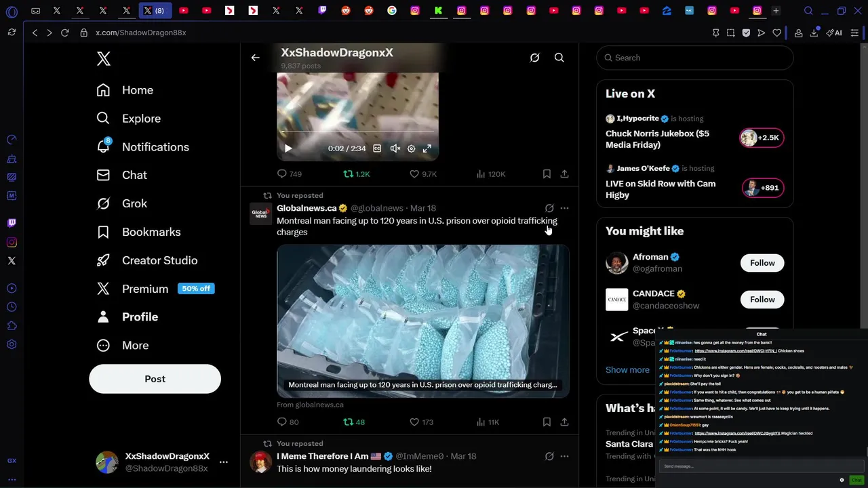View analytics of post with 120K views
This screenshot has width=868, height=488.
point(491,174)
